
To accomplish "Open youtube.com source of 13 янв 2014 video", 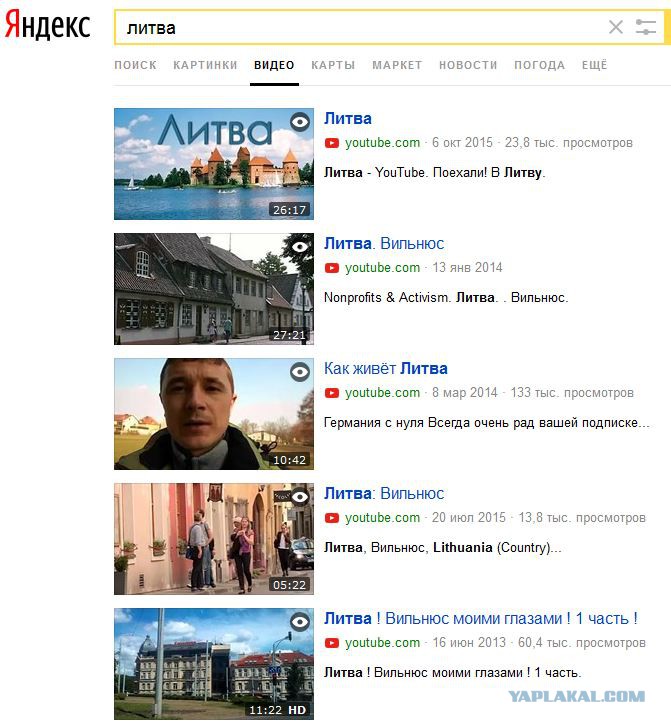I will [383, 268].
